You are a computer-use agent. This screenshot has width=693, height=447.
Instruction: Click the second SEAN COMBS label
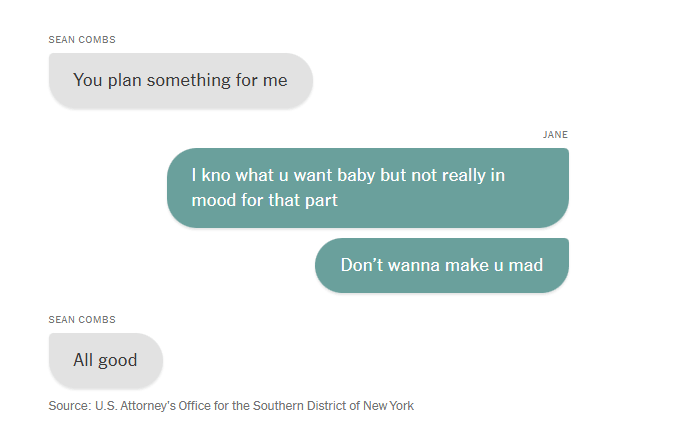82,320
